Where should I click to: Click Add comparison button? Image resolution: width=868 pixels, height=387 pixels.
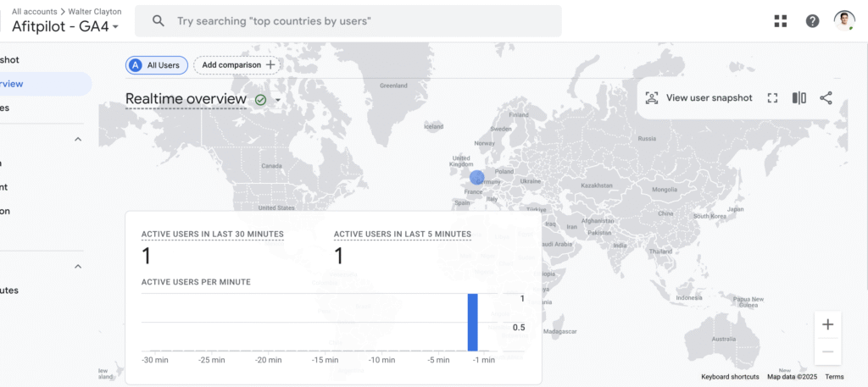point(236,65)
